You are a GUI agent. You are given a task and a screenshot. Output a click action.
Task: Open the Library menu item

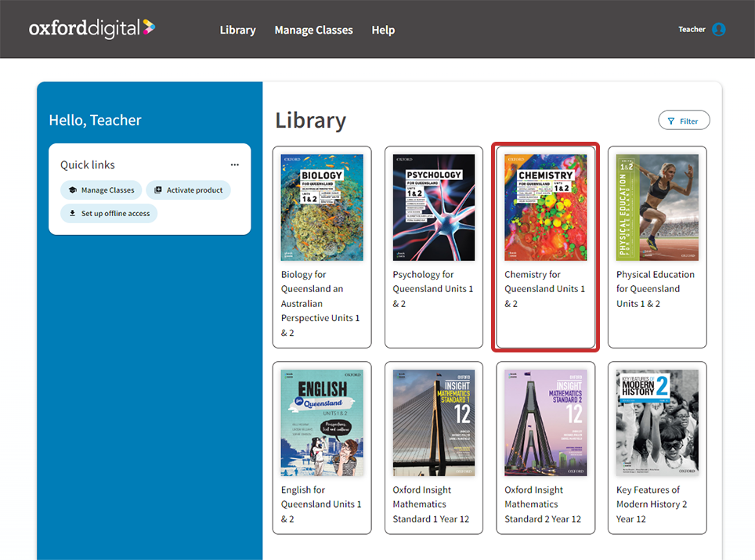(237, 30)
